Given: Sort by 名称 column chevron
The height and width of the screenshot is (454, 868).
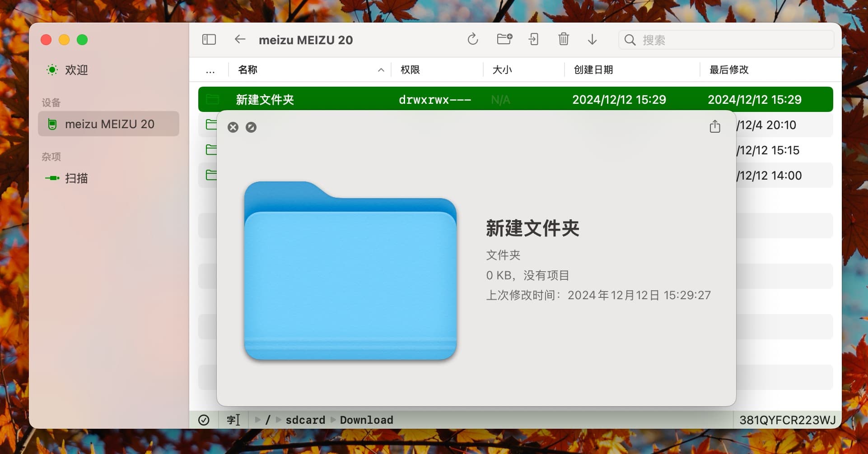Looking at the screenshot, I should [381, 70].
